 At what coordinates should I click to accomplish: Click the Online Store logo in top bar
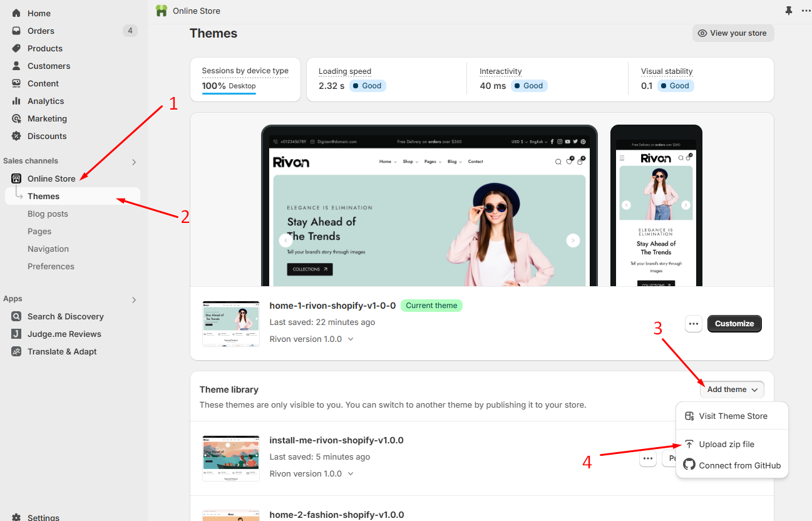[162, 11]
